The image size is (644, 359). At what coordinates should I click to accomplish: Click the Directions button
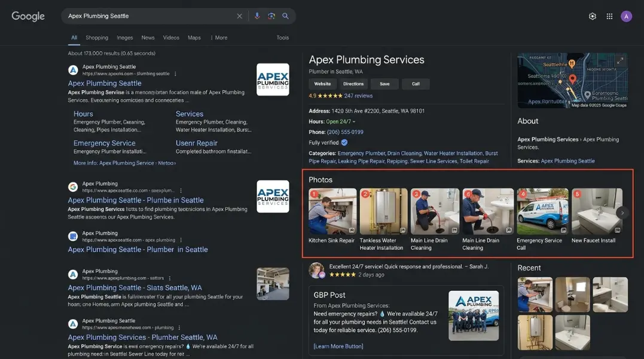pyautogui.click(x=353, y=84)
